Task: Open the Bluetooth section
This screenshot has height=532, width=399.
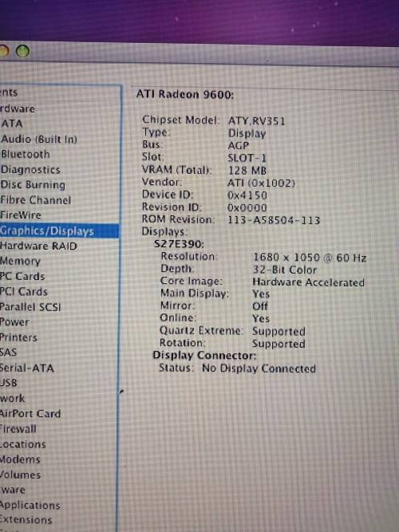Action: tap(25, 155)
